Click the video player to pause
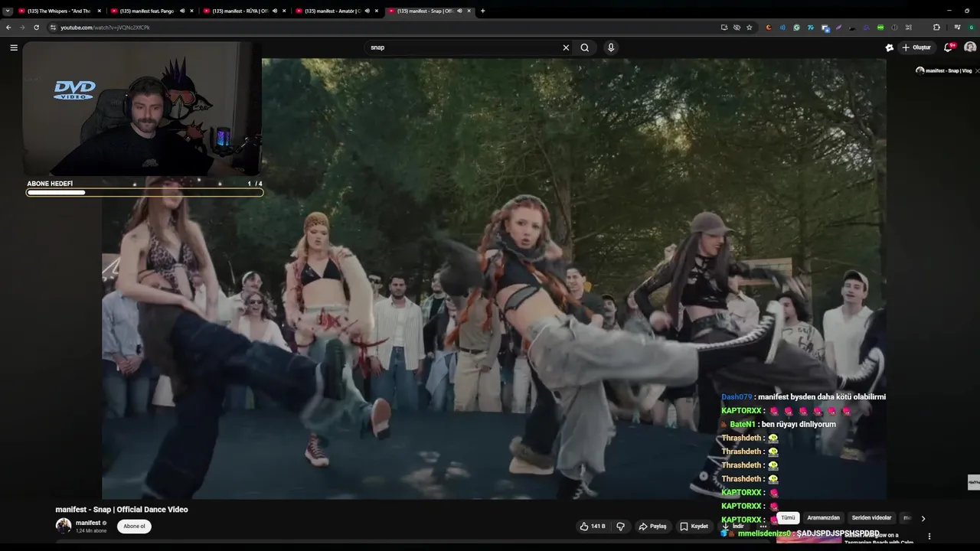Image resolution: width=980 pixels, height=551 pixels. point(494,279)
